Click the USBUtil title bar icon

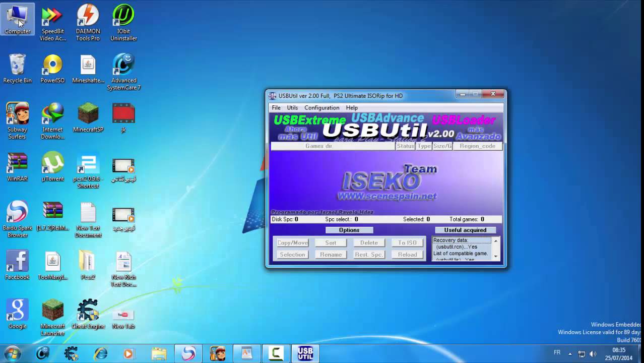tap(273, 96)
